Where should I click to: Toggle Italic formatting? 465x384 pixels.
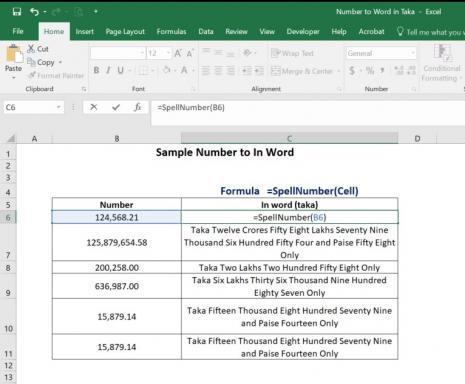(x=108, y=70)
